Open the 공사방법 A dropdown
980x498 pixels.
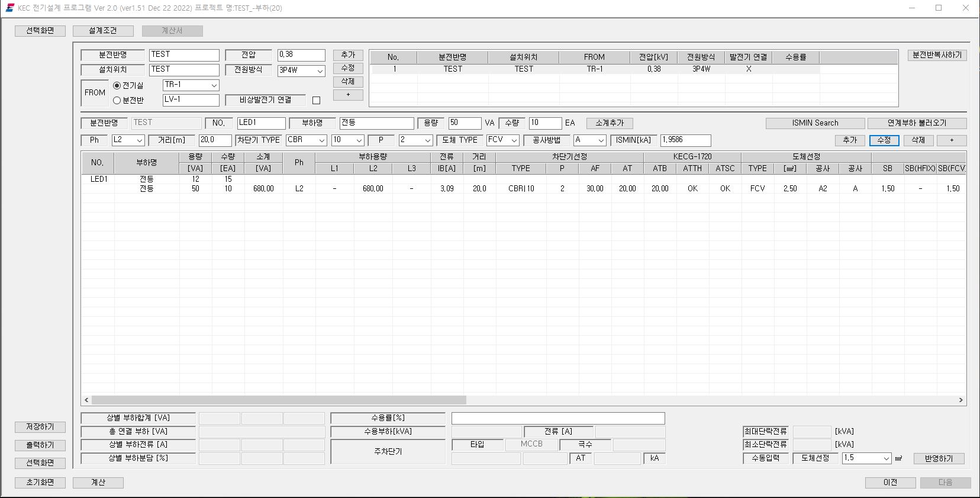(x=601, y=140)
